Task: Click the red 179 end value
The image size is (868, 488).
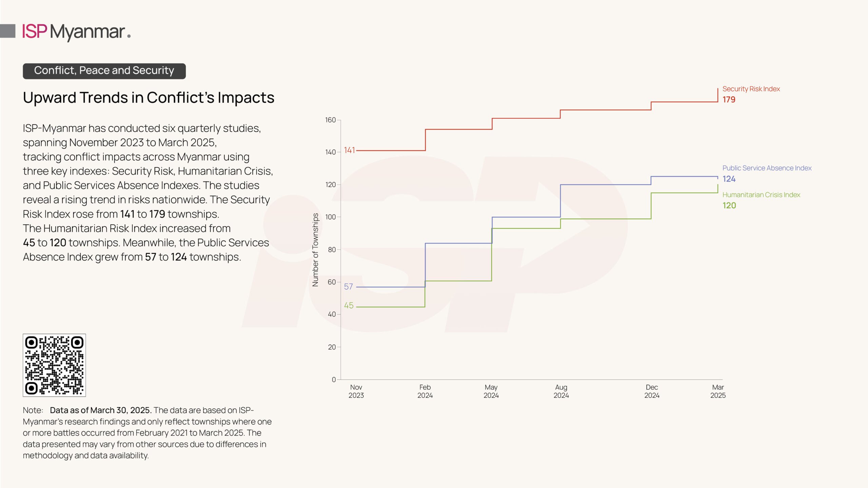Action: click(729, 100)
